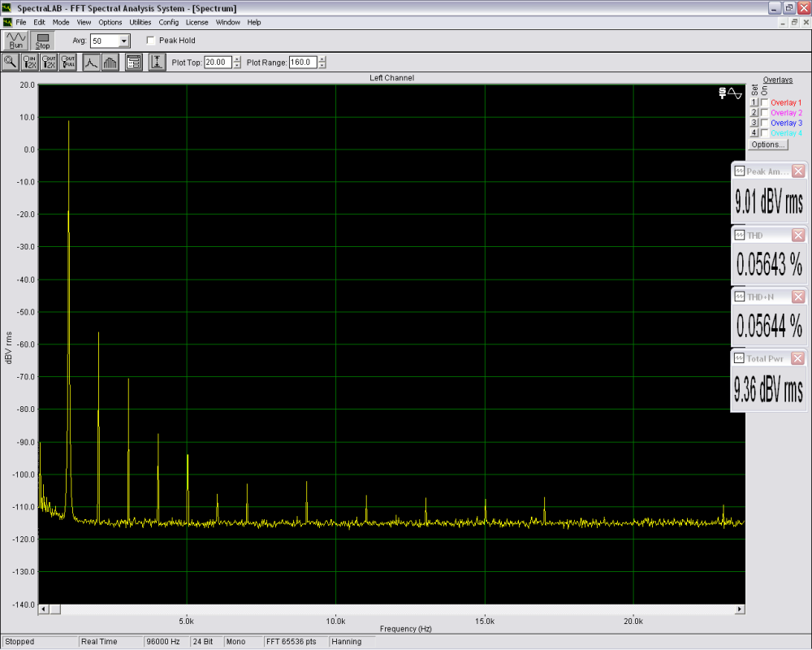This screenshot has height=650, width=812.
Task: Increase Plot Top with the up arrow
Action: pyautogui.click(x=237, y=59)
